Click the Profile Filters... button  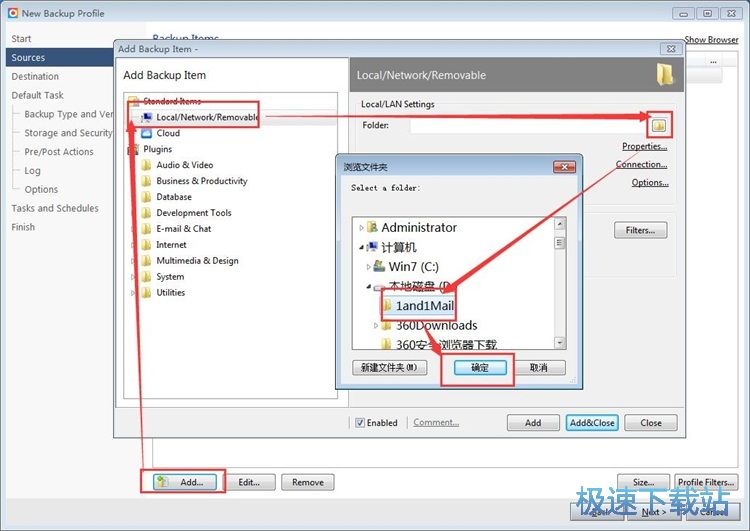tap(706, 482)
